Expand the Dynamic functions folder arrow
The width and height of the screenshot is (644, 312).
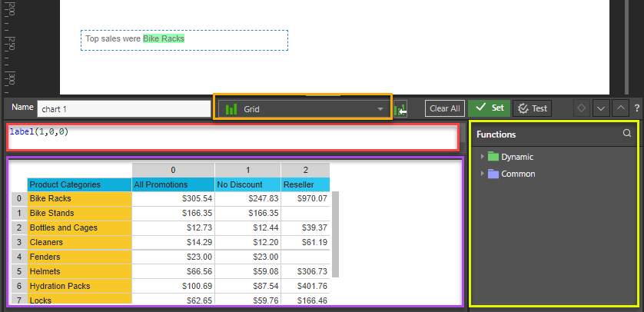tap(482, 157)
